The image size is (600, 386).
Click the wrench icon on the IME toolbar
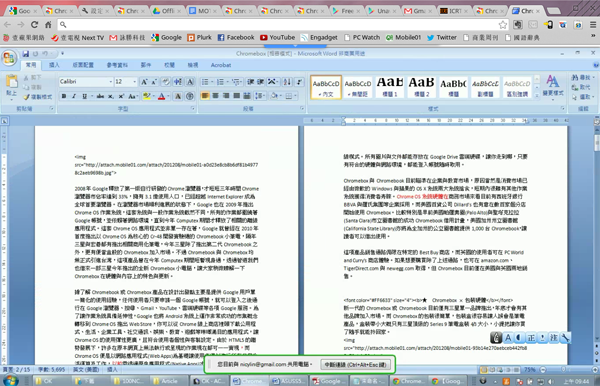point(565,337)
